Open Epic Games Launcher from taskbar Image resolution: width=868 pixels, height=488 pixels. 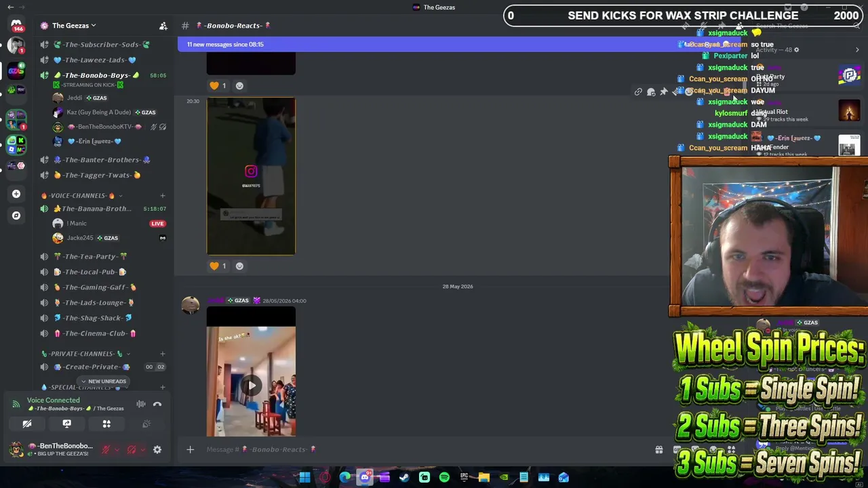[464, 477]
